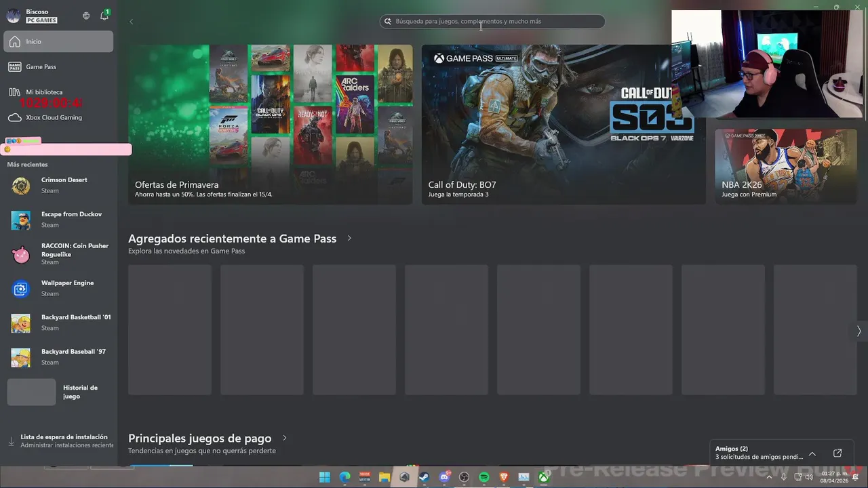This screenshot has height=488, width=868.
Task: Click the microphone tray icon
Action: point(784,477)
